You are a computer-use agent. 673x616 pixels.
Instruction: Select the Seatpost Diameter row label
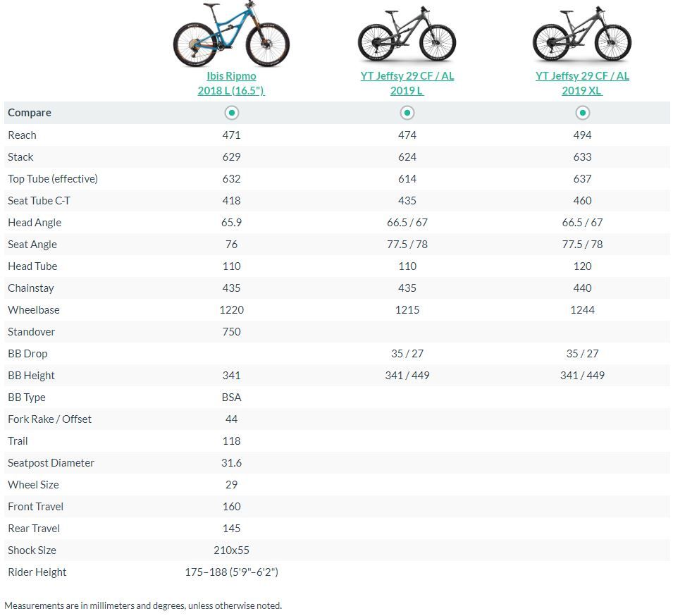(51, 462)
